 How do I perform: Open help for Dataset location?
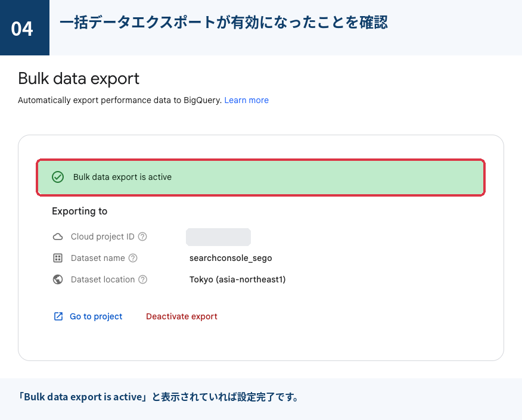click(143, 279)
